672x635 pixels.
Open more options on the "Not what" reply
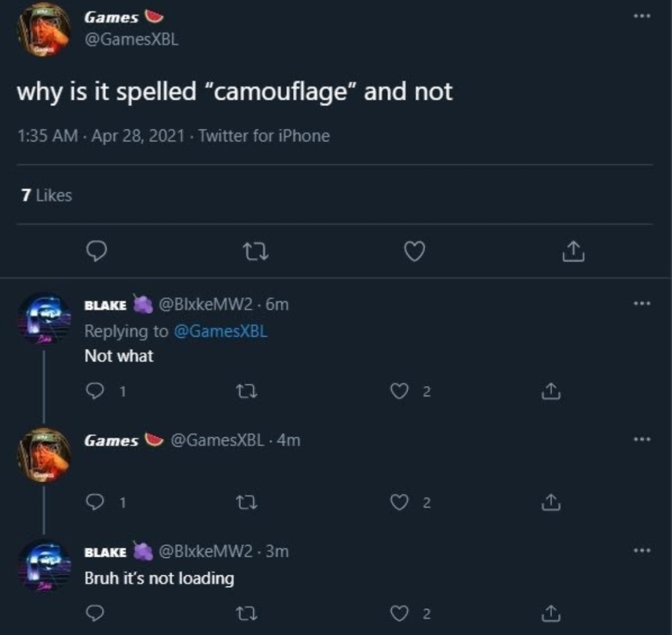tap(641, 304)
